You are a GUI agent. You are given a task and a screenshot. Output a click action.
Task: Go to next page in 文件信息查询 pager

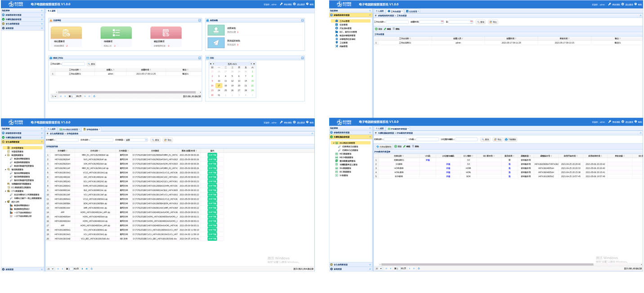(82, 269)
